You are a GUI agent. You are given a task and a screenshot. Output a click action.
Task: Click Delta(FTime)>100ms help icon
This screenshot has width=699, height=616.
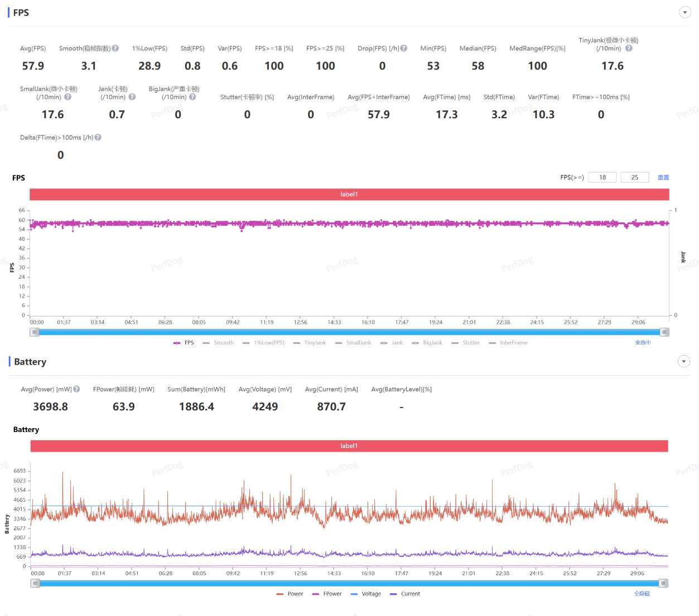click(98, 138)
